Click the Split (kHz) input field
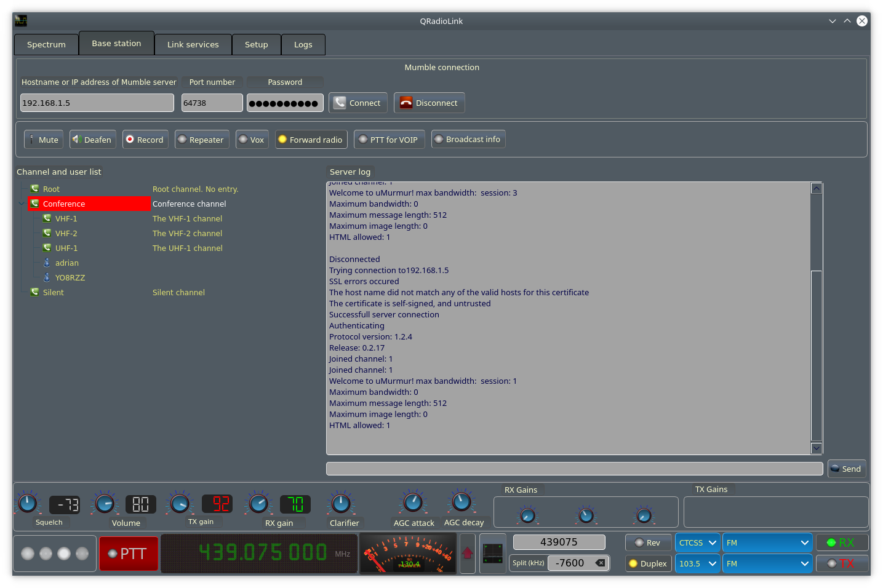The width and height of the screenshot is (883, 588). (572, 562)
